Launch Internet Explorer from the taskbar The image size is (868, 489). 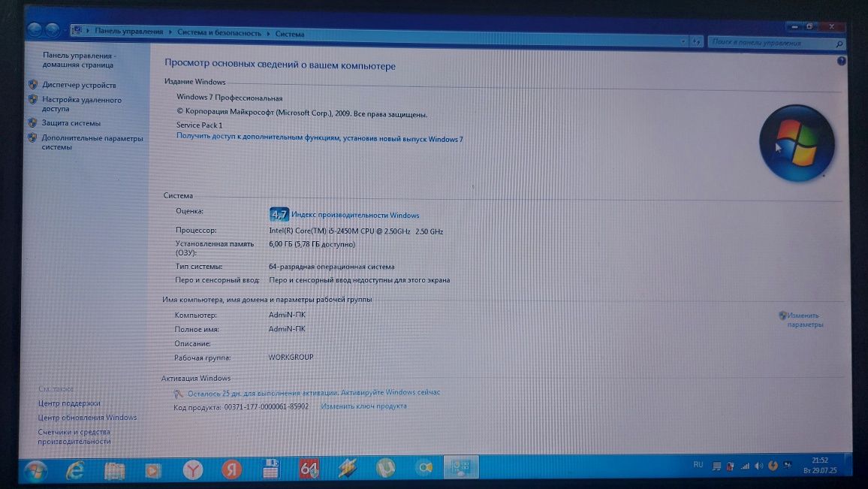coord(75,470)
